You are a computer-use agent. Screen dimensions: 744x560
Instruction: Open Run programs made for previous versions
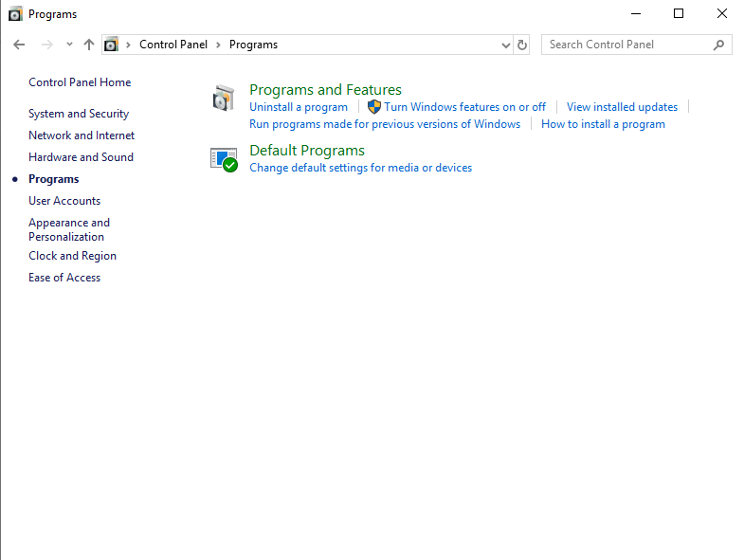pos(385,124)
